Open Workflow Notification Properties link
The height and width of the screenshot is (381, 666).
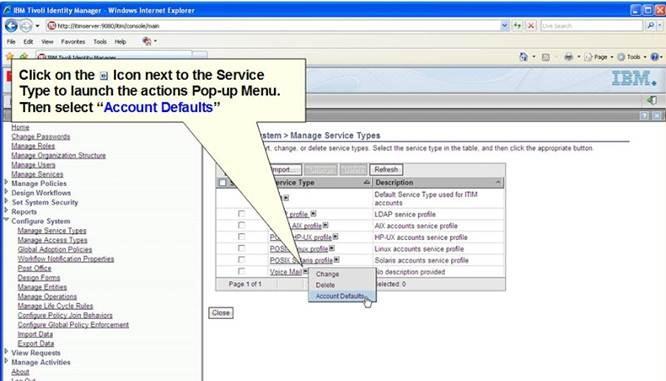[66, 259]
